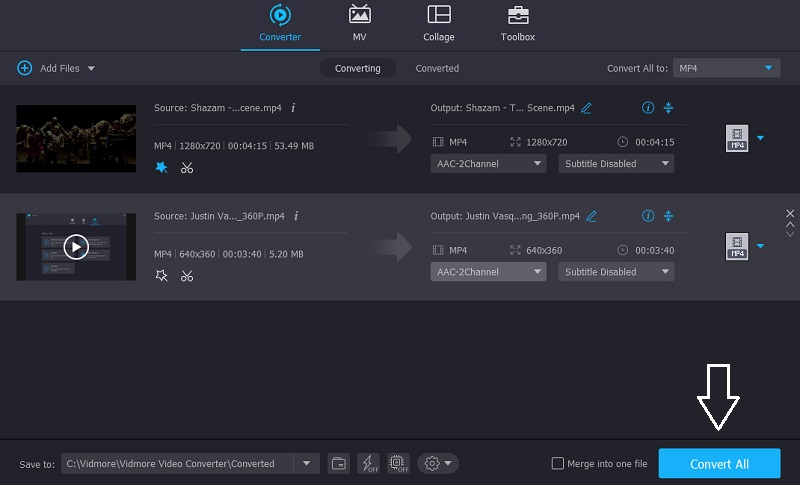
Task: Play the Justin video thumbnail preview
Action: coord(76,246)
